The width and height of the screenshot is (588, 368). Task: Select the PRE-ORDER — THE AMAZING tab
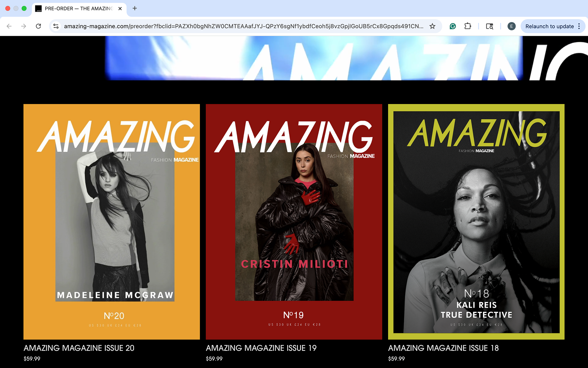79,9
